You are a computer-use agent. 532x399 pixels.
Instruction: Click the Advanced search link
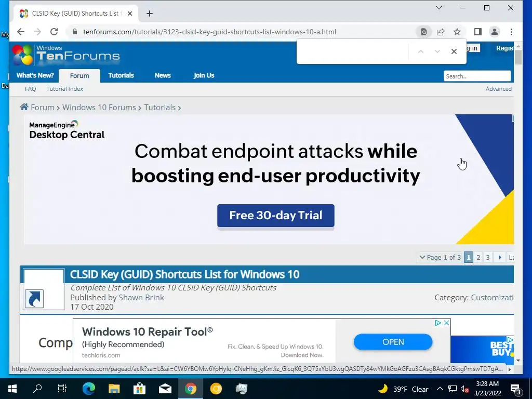(x=498, y=89)
